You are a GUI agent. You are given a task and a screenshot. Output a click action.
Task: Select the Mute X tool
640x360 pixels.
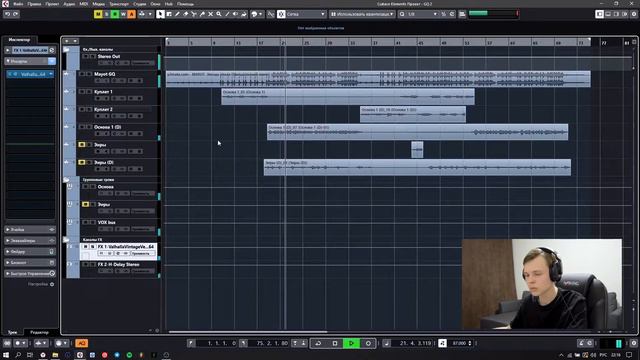pyautogui.click(x=211, y=14)
